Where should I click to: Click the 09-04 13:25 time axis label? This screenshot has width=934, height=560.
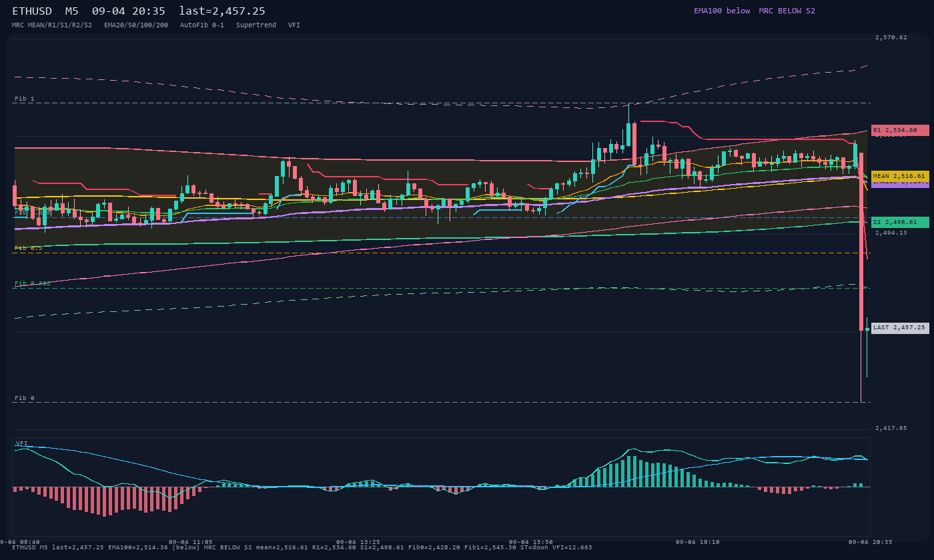click(x=358, y=542)
